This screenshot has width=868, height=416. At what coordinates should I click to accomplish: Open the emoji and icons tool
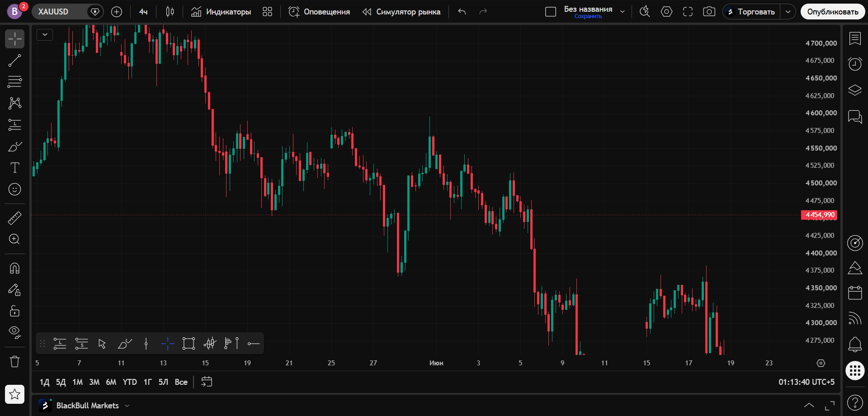click(x=15, y=189)
